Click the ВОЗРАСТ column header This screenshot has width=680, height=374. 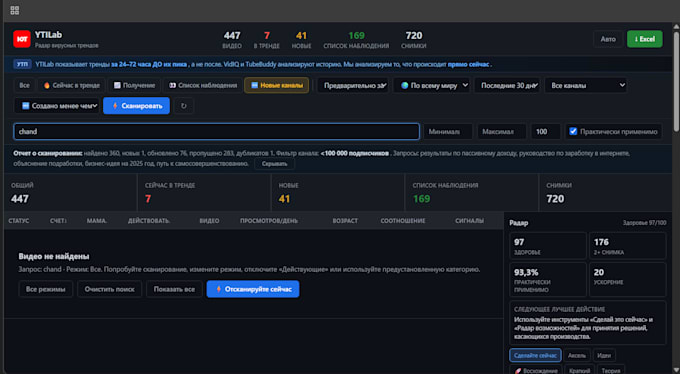point(345,221)
